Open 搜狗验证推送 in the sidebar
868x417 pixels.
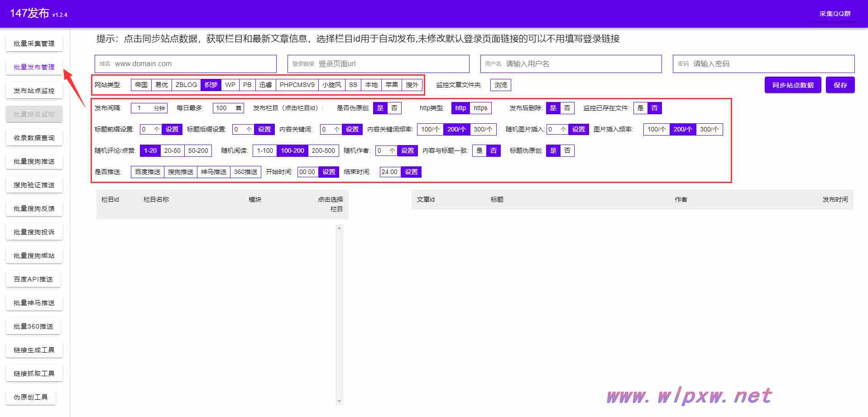click(x=34, y=185)
